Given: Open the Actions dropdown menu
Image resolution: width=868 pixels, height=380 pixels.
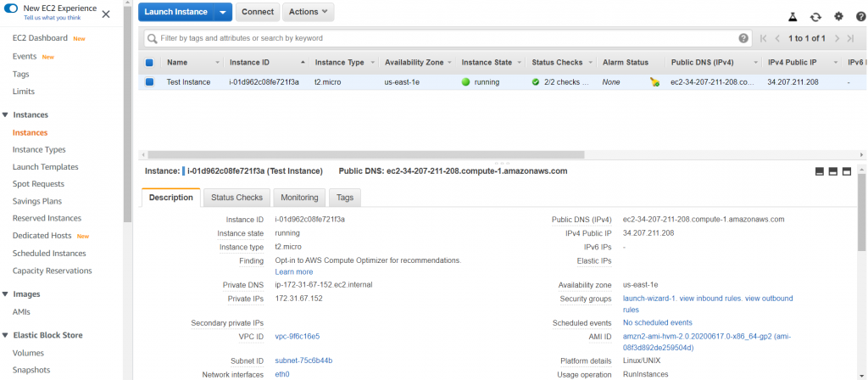Looking at the screenshot, I should click(309, 12).
